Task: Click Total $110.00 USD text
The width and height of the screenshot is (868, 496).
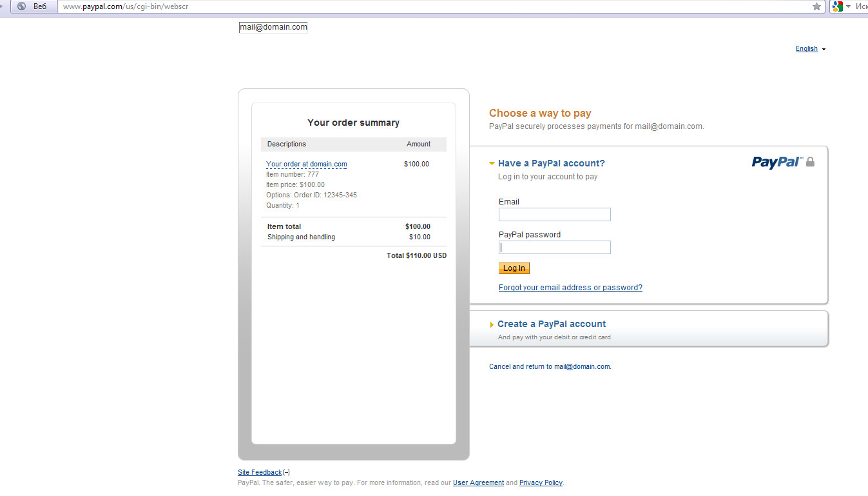Action: click(x=416, y=255)
